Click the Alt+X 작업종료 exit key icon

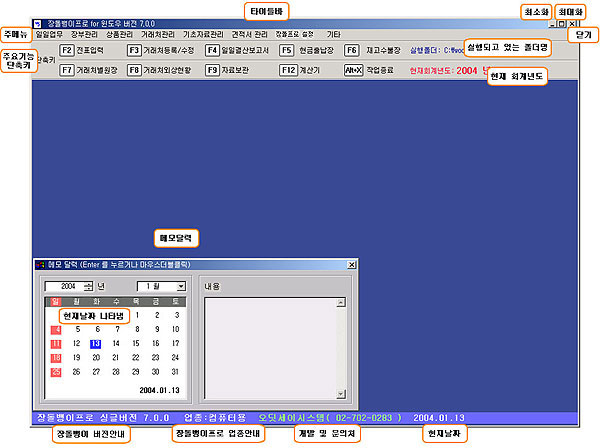click(x=353, y=70)
